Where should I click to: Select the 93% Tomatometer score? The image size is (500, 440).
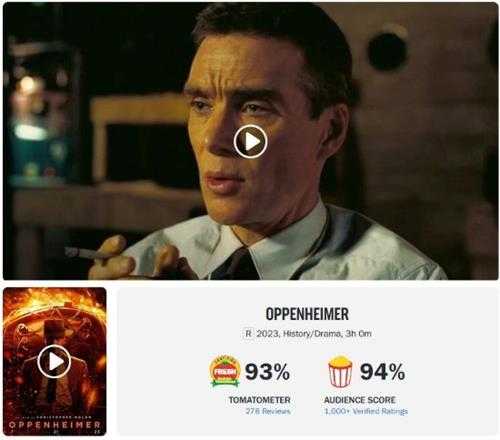coord(267,372)
